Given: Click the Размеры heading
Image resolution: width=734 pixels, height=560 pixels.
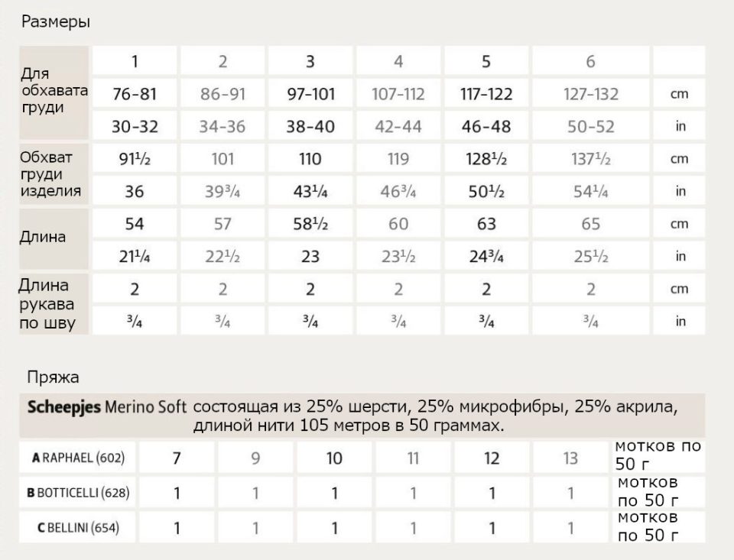Looking at the screenshot, I should [x=56, y=22].
